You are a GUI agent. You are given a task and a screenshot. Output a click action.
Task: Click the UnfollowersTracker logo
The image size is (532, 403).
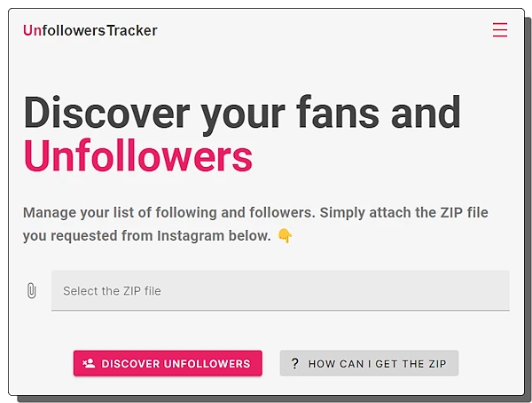tap(90, 30)
